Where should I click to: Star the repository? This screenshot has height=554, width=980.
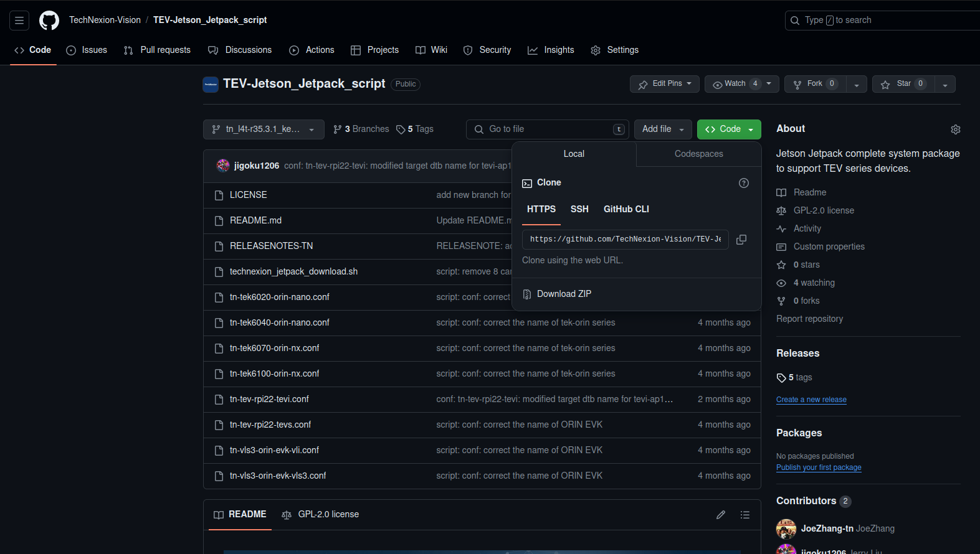pyautogui.click(x=903, y=84)
